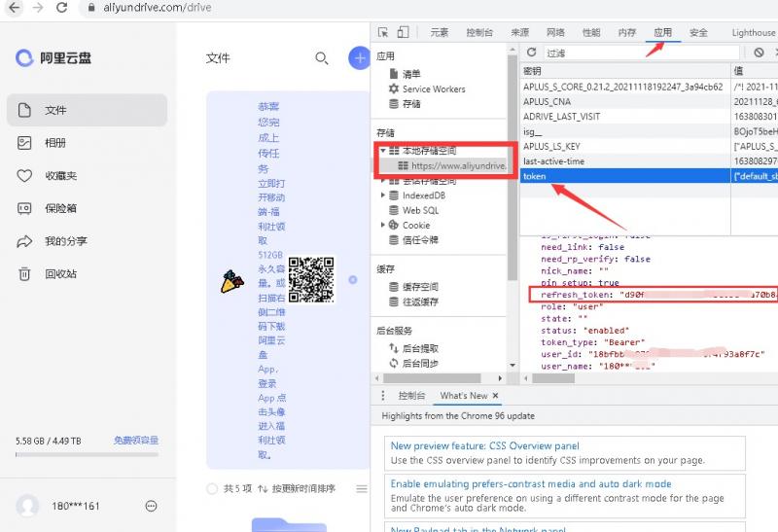Click the Aliyun Drive logo
The image size is (778, 532).
pyautogui.click(x=53, y=58)
